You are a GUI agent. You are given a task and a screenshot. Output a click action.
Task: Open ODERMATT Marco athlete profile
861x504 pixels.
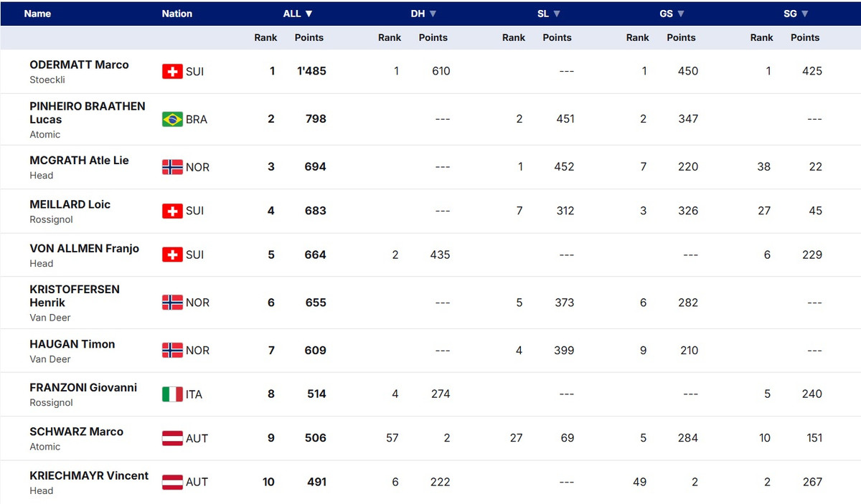click(79, 65)
